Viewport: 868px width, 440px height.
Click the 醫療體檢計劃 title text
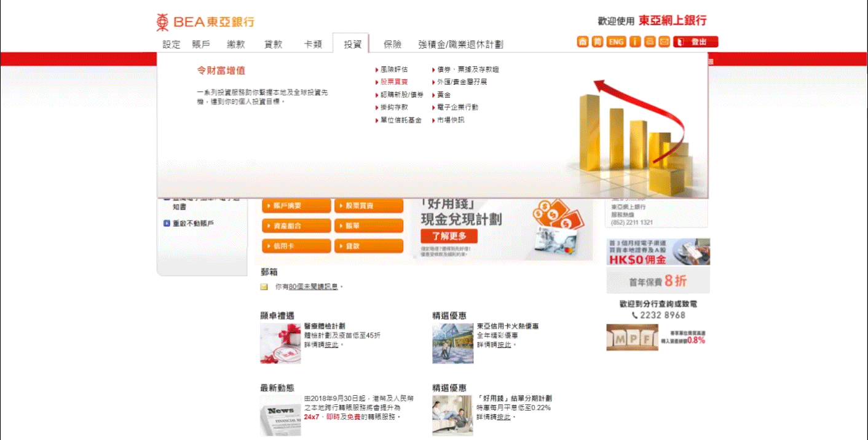[x=325, y=326]
